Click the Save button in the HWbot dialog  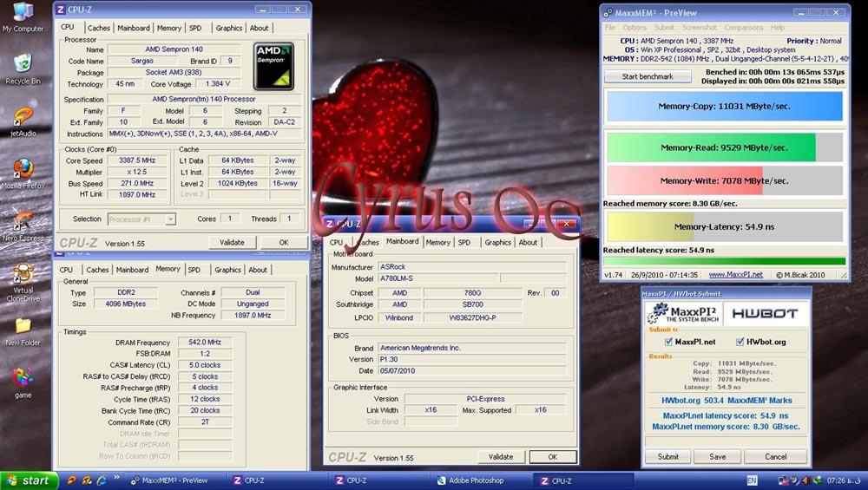[x=718, y=457]
